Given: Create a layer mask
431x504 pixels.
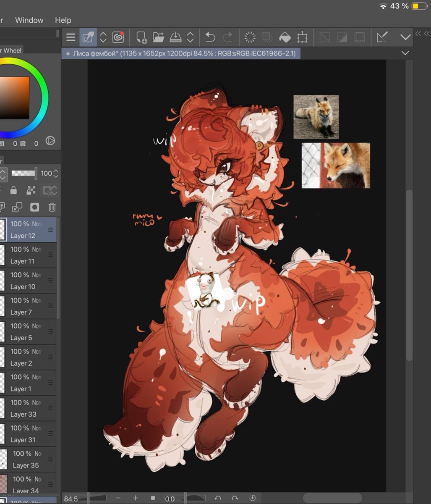Looking at the screenshot, I should pyautogui.click(x=34, y=207).
